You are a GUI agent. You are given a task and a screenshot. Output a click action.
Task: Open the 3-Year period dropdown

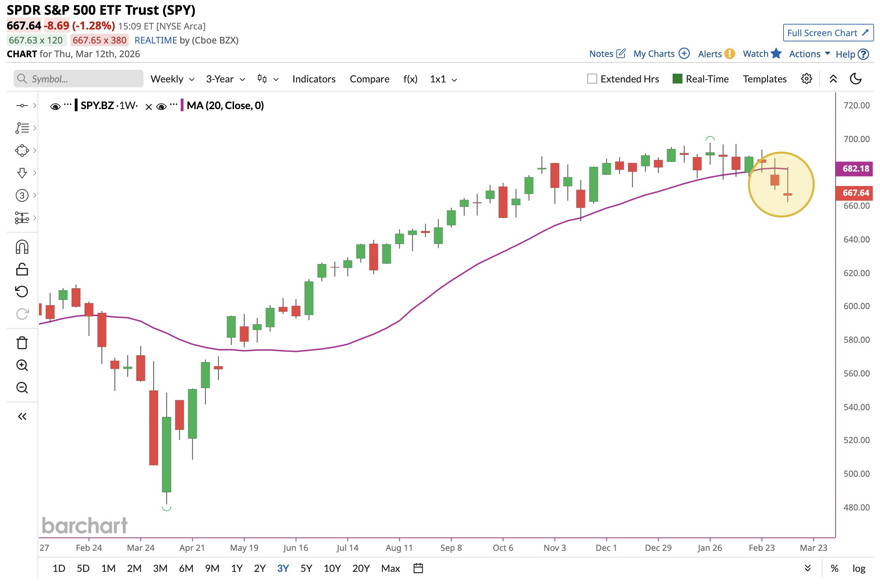(225, 79)
